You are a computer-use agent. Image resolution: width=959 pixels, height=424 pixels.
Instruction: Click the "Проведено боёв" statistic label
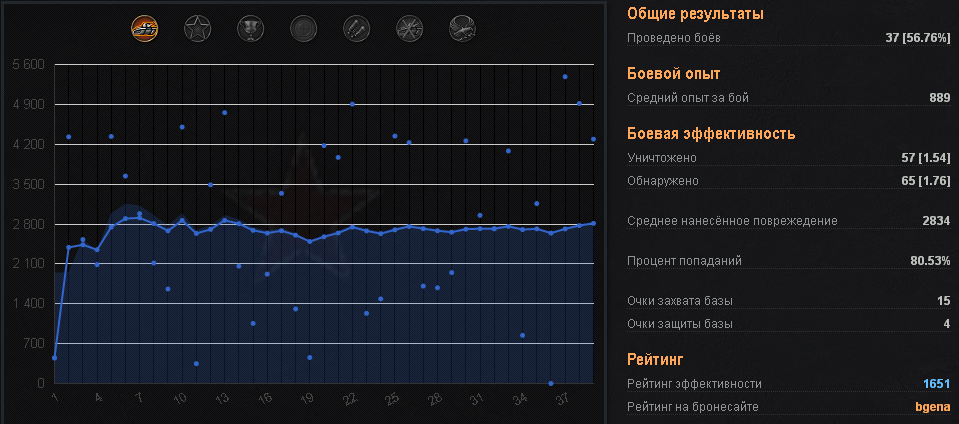click(x=673, y=38)
